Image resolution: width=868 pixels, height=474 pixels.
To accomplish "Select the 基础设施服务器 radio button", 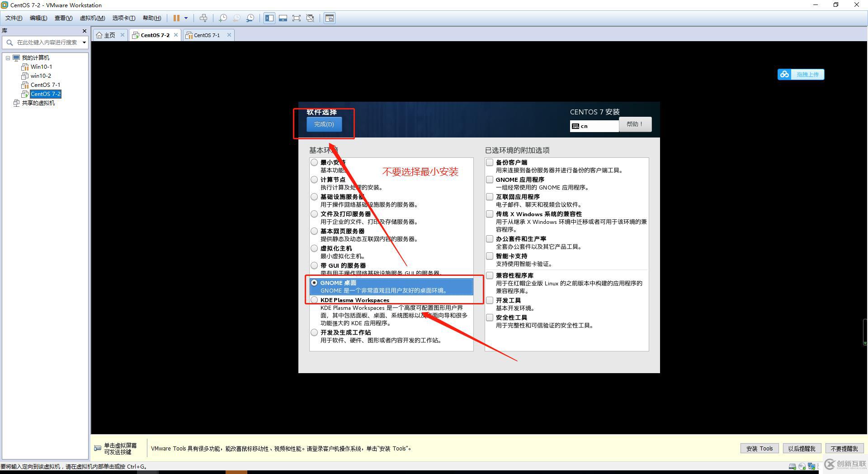I will (x=314, y=197).
